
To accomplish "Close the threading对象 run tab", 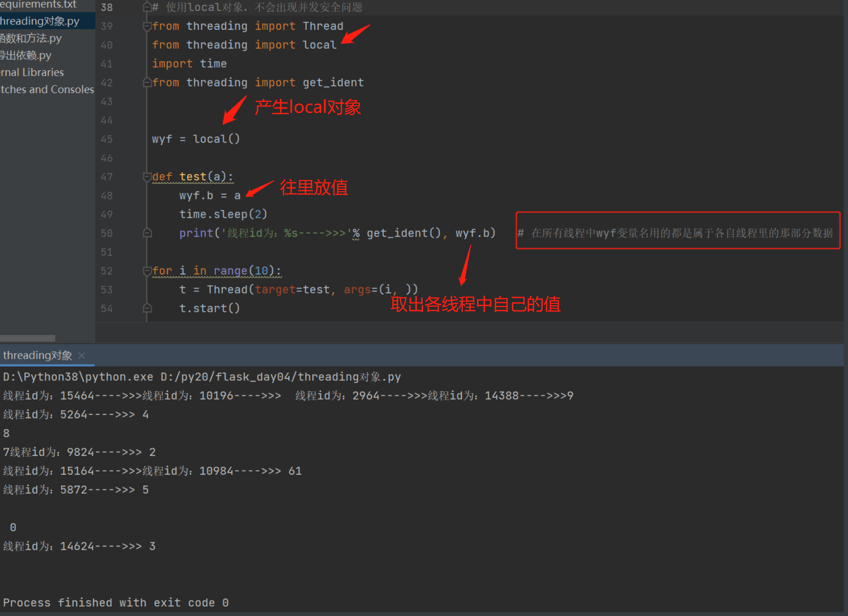I will pyautogui.click(x=82, y=355).
